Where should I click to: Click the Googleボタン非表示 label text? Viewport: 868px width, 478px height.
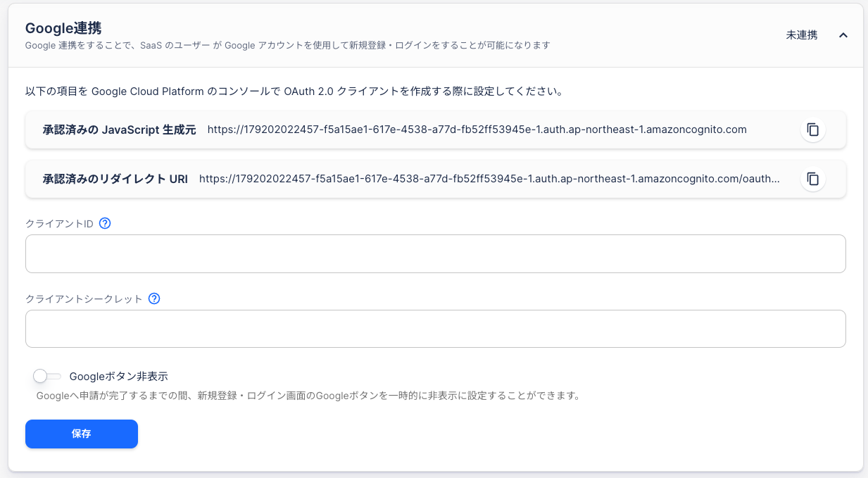119,377
